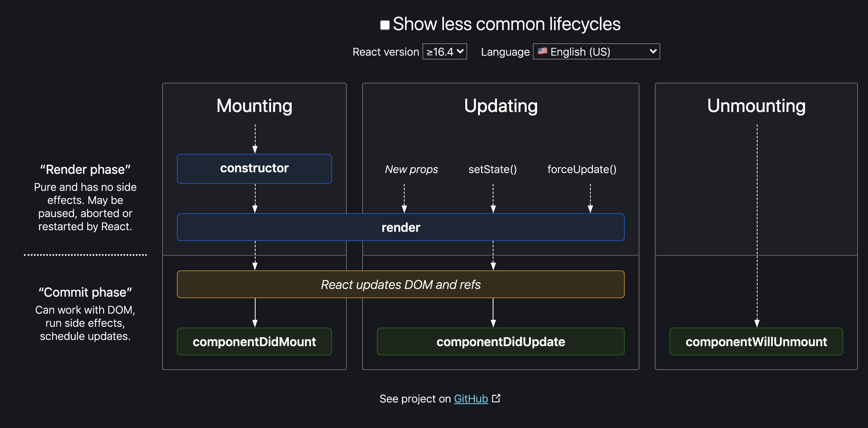
Task: Select the componentDidUpdate lifecycle box
Action: pos(500,341)
